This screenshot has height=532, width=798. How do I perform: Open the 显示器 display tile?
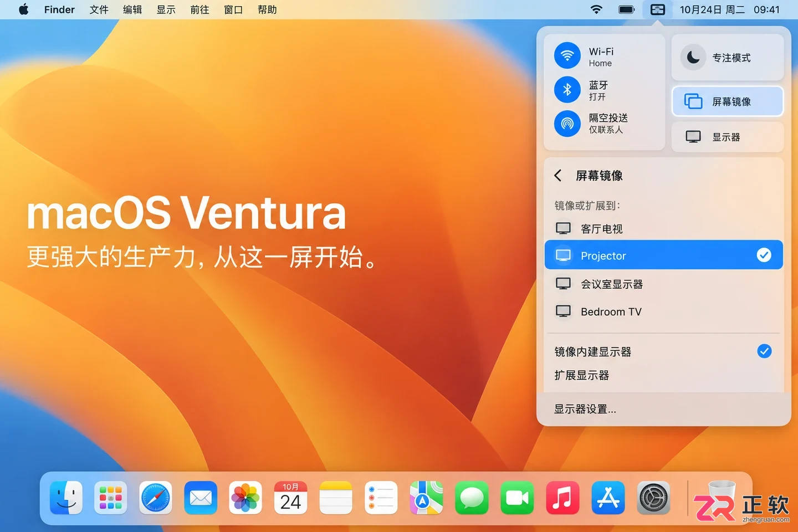[x=728, y=137]
